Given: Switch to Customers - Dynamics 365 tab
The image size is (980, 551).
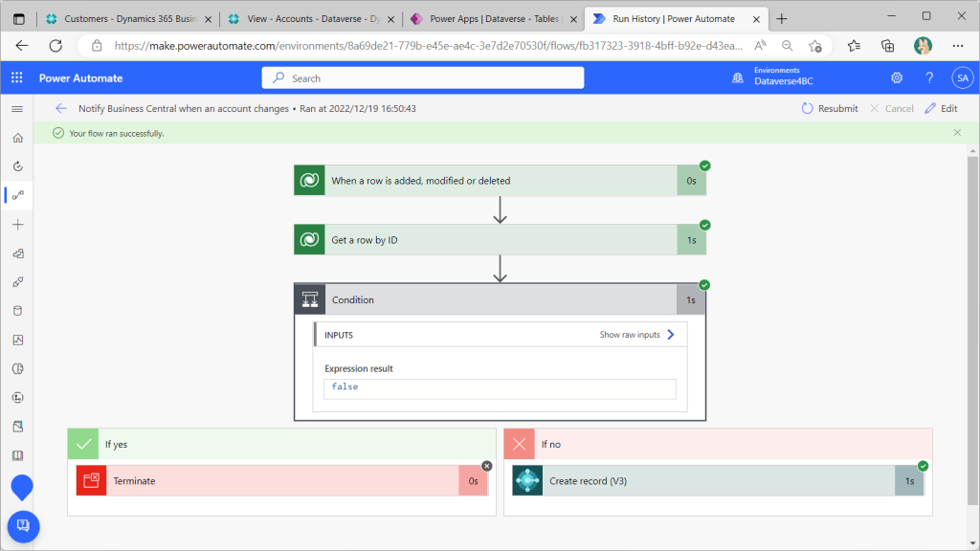Looking at the screenshot, I should tap(130, 19).
